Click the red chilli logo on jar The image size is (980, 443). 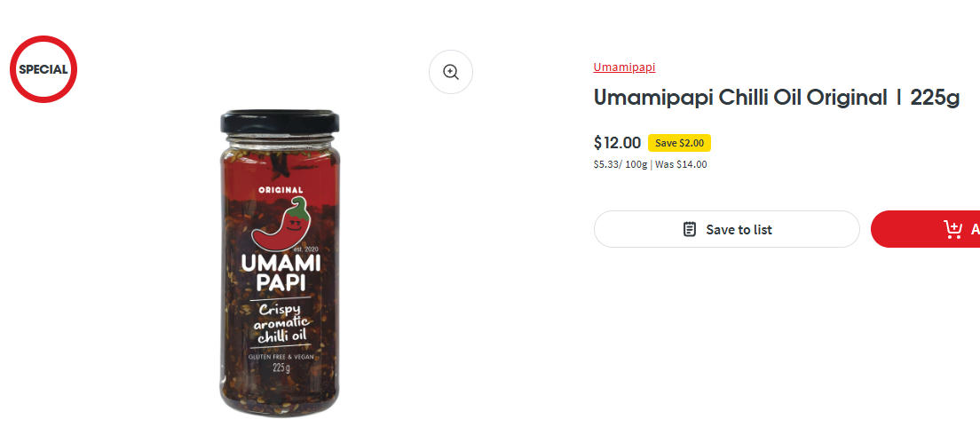click(x=284, y=223)
